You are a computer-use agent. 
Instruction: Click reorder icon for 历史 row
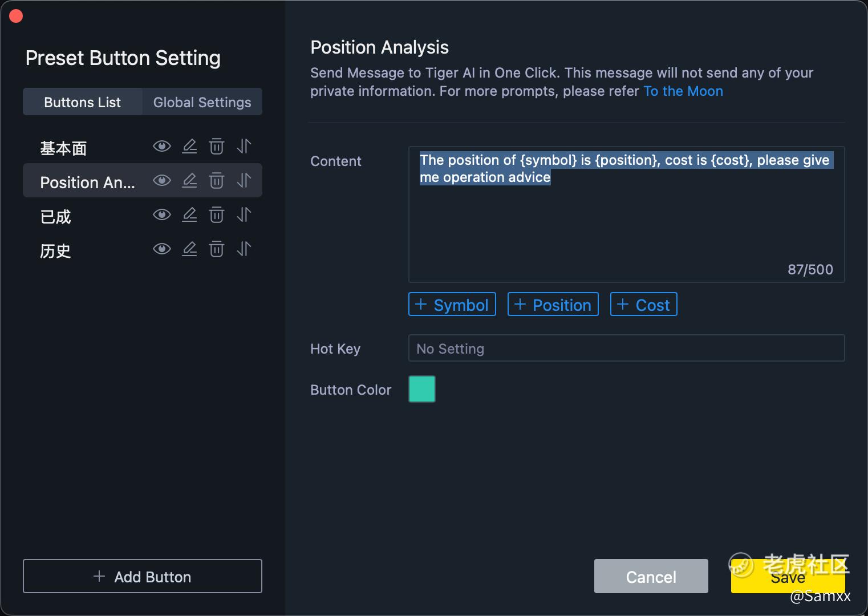[244, 249]
